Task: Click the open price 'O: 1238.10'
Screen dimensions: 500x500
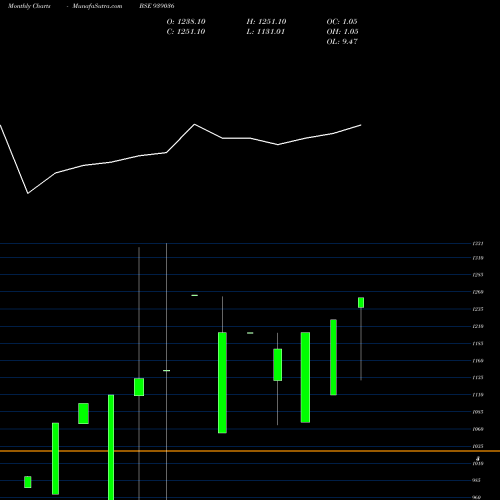Action: click(186, 22)
